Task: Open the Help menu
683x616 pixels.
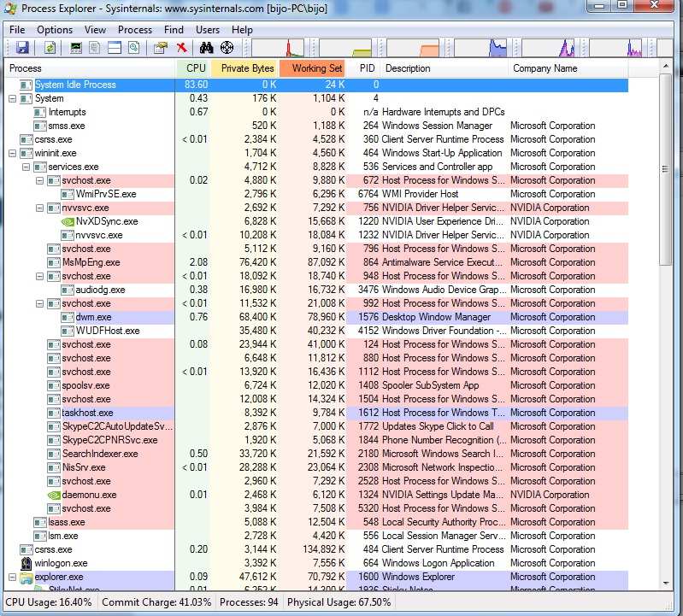Action: click(x=242, y=30)
